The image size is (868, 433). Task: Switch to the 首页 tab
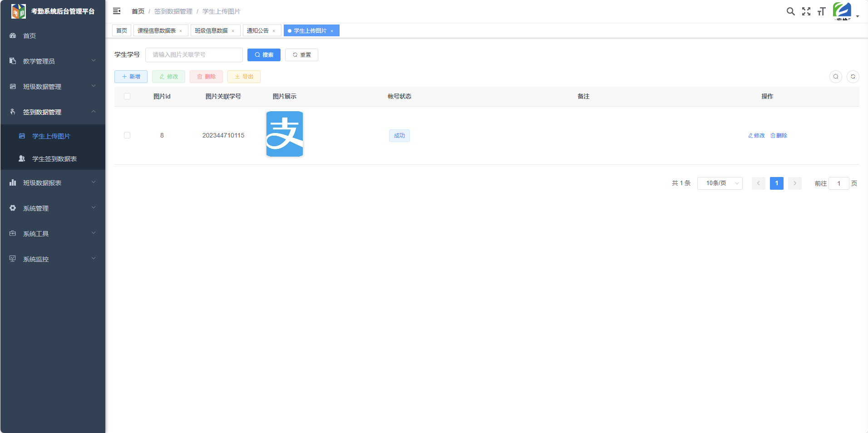coord(122,30)
